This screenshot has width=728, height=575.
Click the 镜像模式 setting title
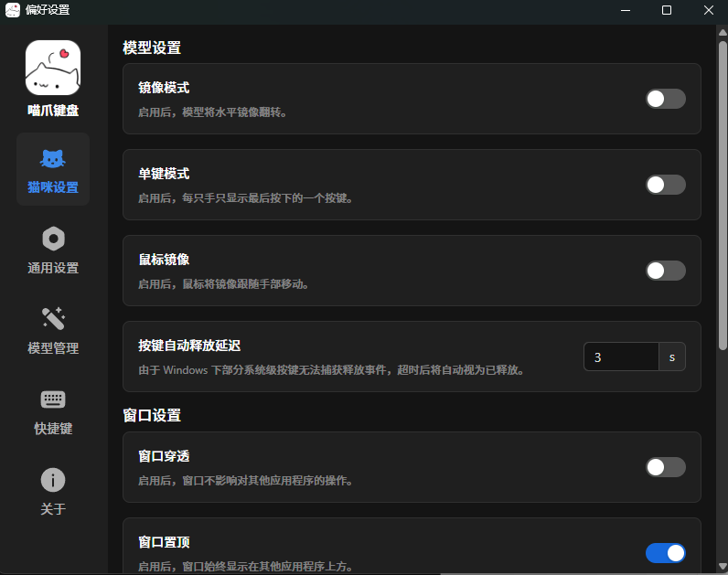164,88
